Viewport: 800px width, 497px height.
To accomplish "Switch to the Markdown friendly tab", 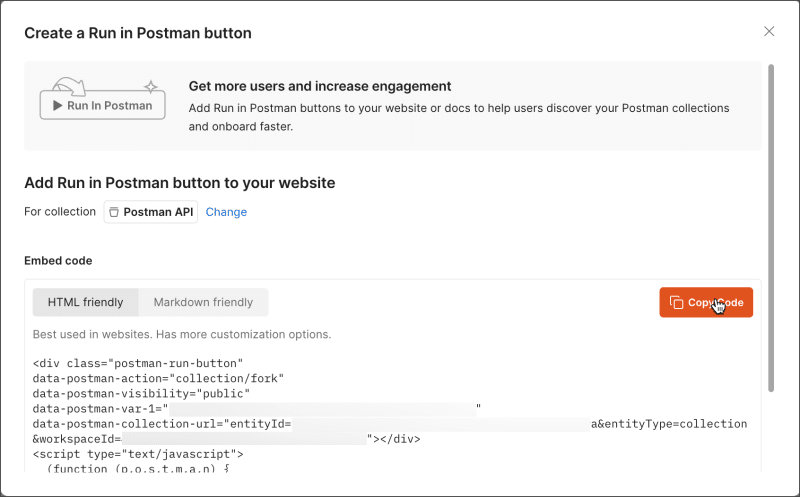I will point(203,302).
